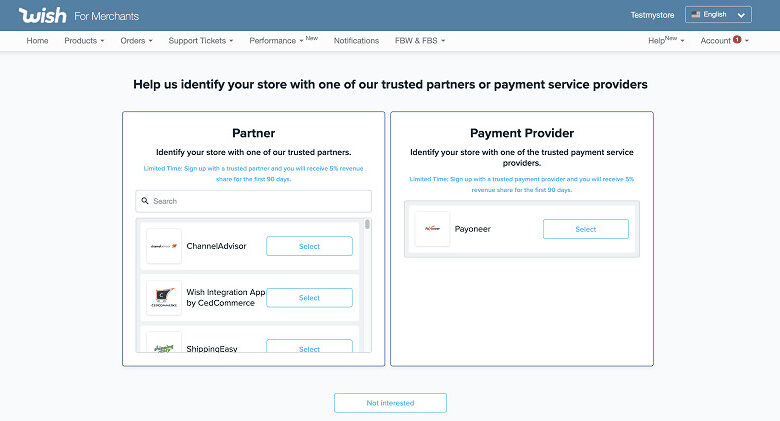Select ChannelAdvisor as partner
This screenshot has height=421, width=780.
pos(309,246)
